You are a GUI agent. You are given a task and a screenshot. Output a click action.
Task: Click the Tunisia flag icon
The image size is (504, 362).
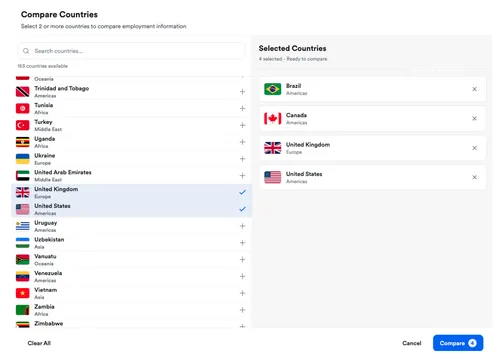[23, 108]
